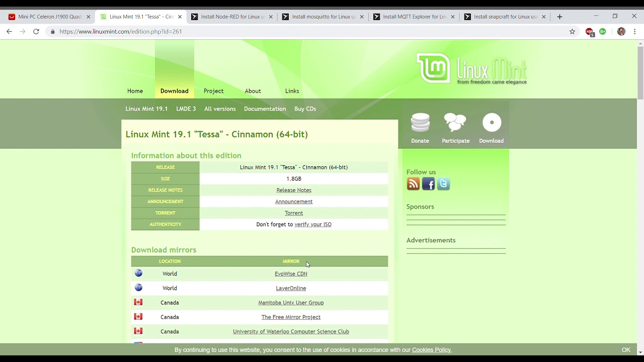Close the Install snapcraft tab
This screenshot has width=644, height=362.
pyautogui.click(x=544, y=17)
